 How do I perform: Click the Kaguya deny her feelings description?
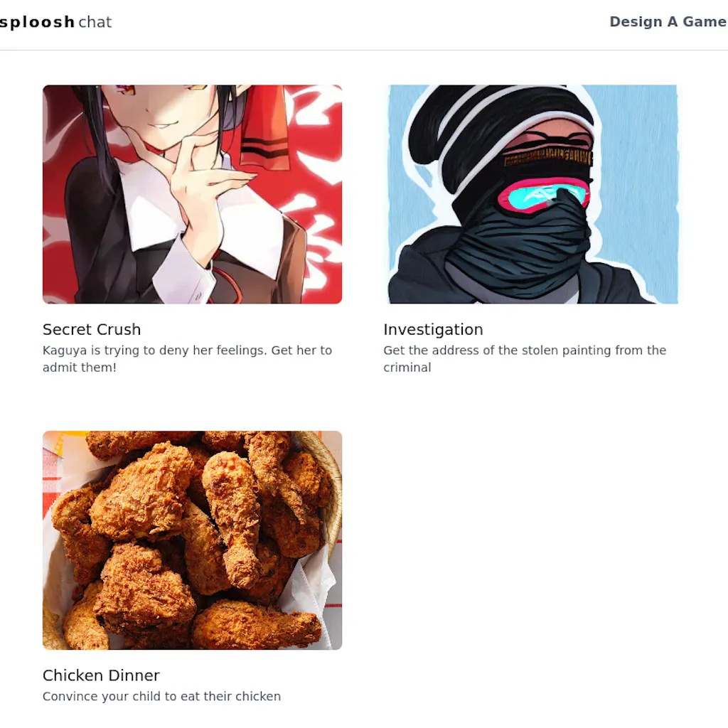(187, 358)
